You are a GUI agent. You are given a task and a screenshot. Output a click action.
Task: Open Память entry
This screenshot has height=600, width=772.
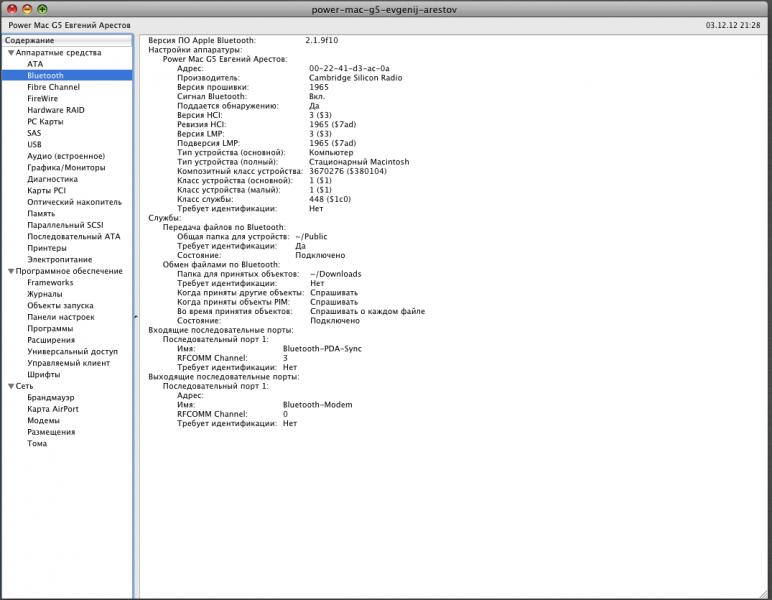click(41, 214)
